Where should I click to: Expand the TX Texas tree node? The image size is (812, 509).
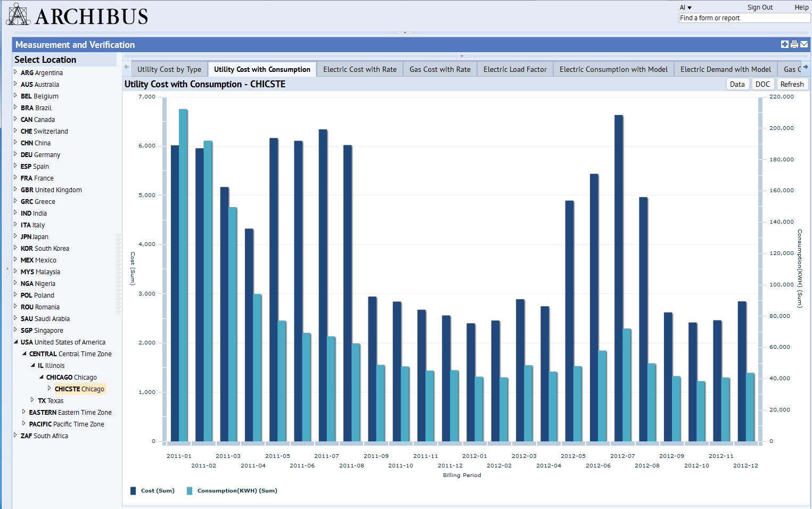coord(32,400)
